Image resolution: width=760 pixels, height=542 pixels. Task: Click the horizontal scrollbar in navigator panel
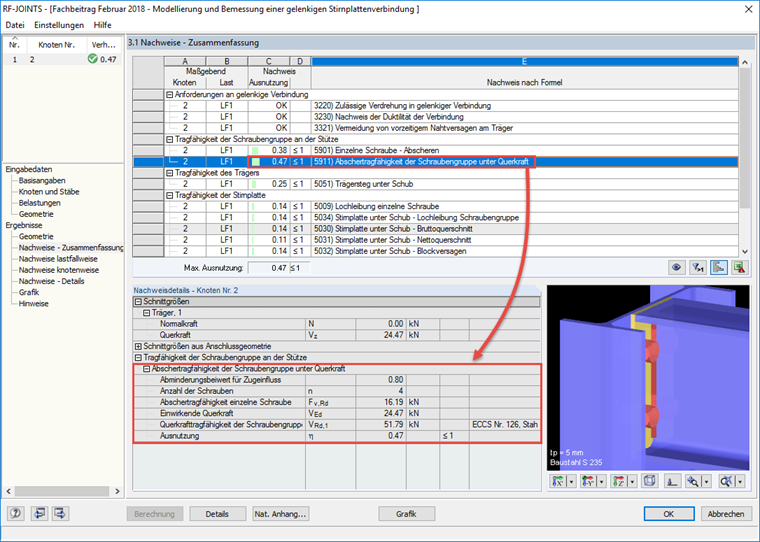coord(63,491)
